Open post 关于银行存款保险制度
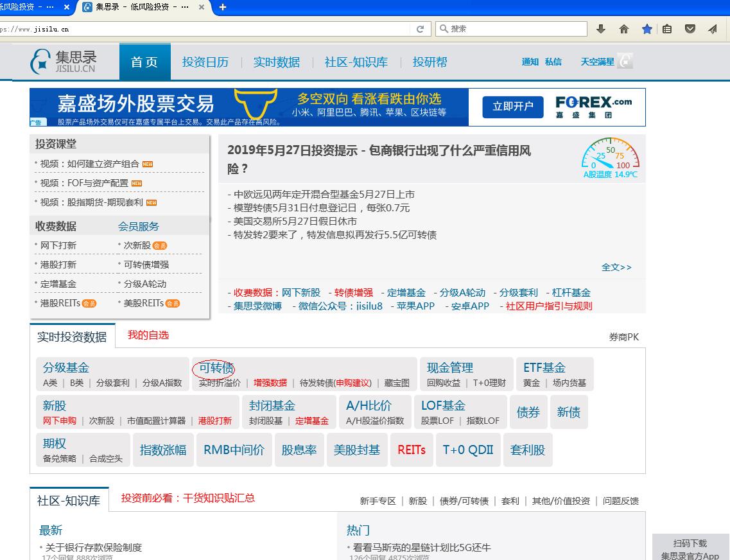The image size is (730, 560). (x=94, y=547)
